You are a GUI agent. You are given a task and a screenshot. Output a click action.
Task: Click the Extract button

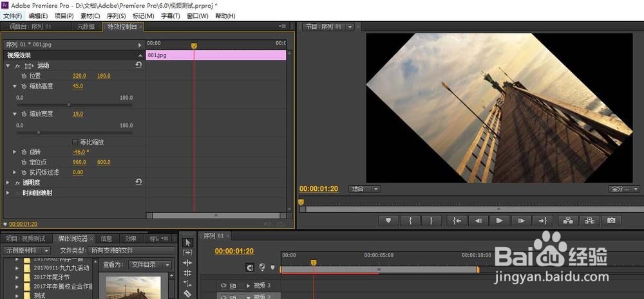(589, 221)
